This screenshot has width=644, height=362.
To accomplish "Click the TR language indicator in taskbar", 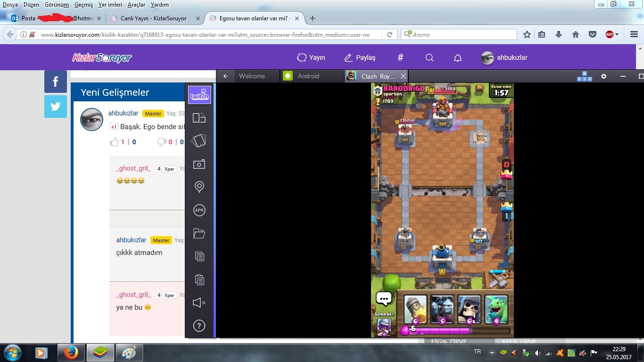I will [x=477, y=352].
